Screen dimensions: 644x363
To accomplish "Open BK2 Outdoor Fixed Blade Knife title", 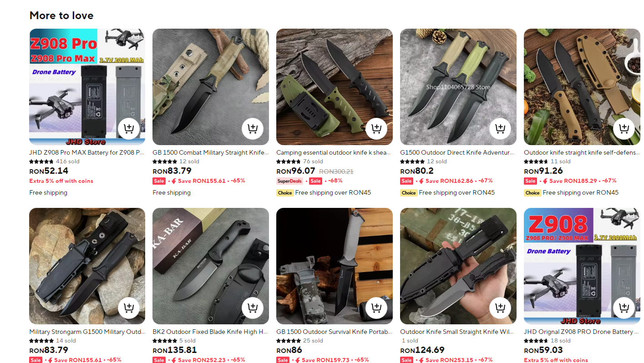I will [x=211, y=332].
